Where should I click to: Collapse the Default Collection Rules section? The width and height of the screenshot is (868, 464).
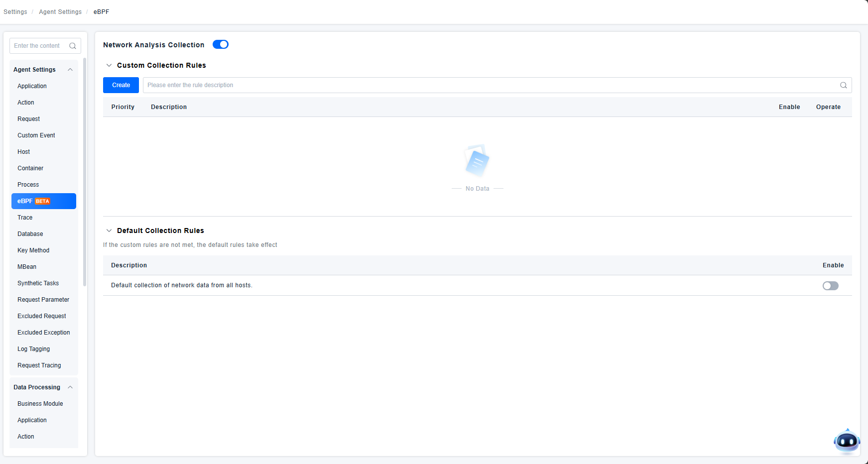coord(109,231)
